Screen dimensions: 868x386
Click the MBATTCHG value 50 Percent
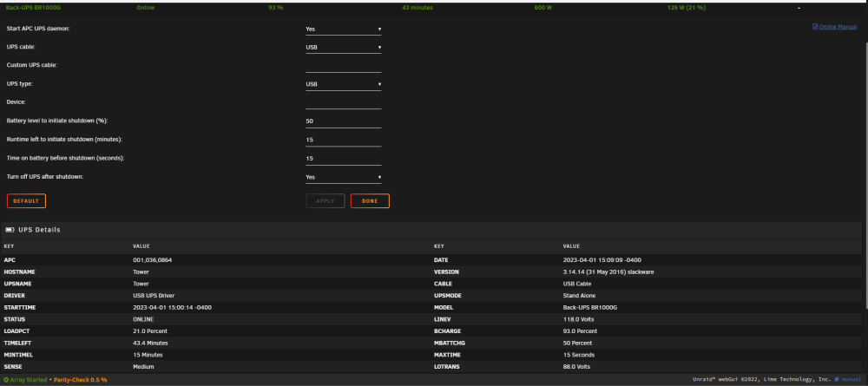pos(578,343)
